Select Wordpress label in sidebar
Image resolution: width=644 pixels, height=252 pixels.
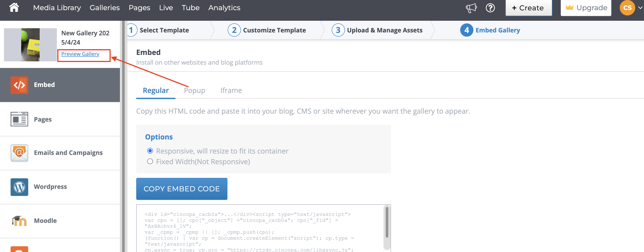pyautogui.click(x=50, y=187)
